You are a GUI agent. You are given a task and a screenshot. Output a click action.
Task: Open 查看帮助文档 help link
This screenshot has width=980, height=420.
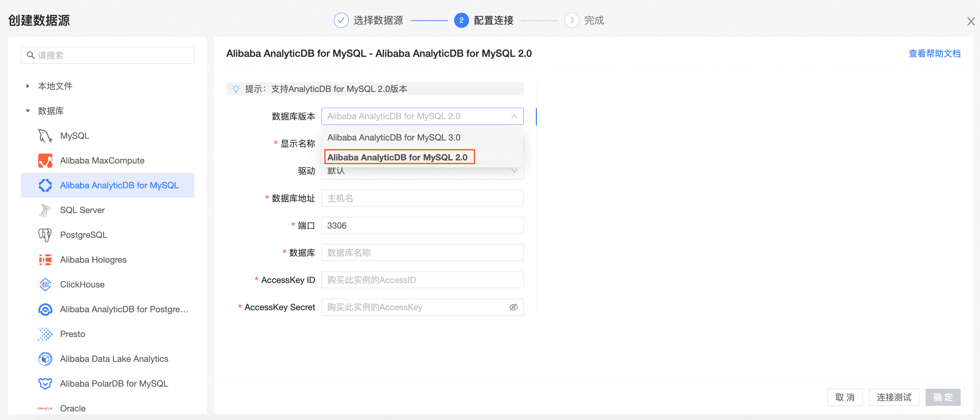pyautogui.click(x=935, y=54)
